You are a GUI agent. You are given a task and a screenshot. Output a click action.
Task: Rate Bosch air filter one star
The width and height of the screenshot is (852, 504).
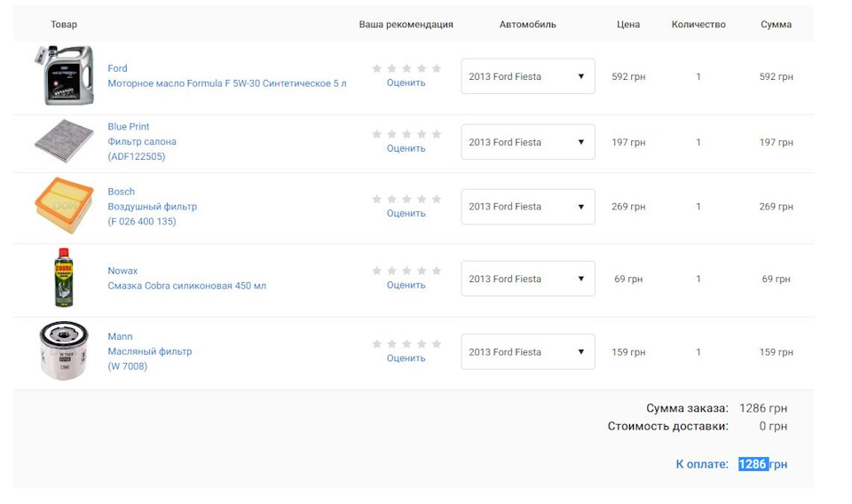[x=376, y=200]
